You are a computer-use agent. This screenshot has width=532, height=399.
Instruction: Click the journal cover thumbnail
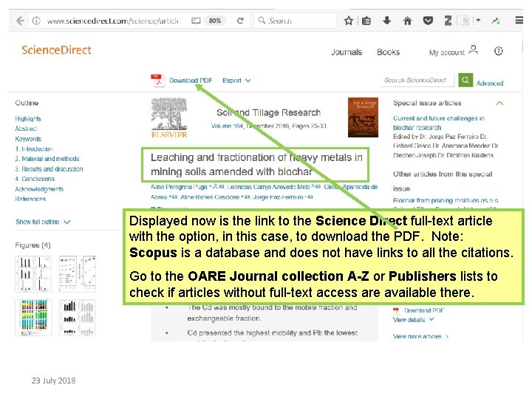click(363, 117)
